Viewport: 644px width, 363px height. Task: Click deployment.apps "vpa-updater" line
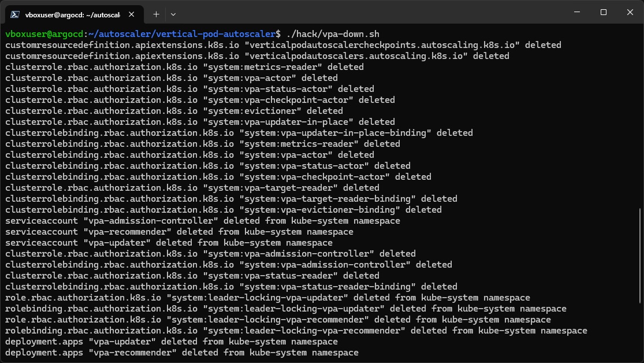point(172,342)
